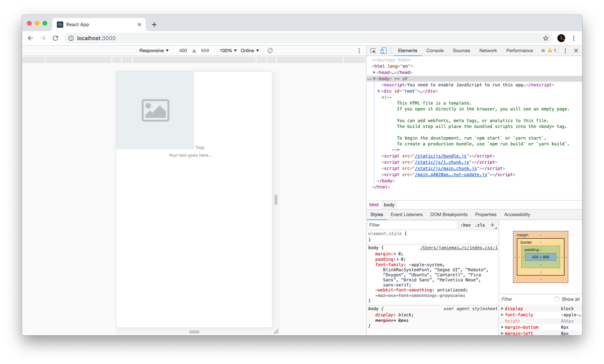Expand the head element in DOM tree
This screenshot has height=364, width=604.
(x=374, y=72)
